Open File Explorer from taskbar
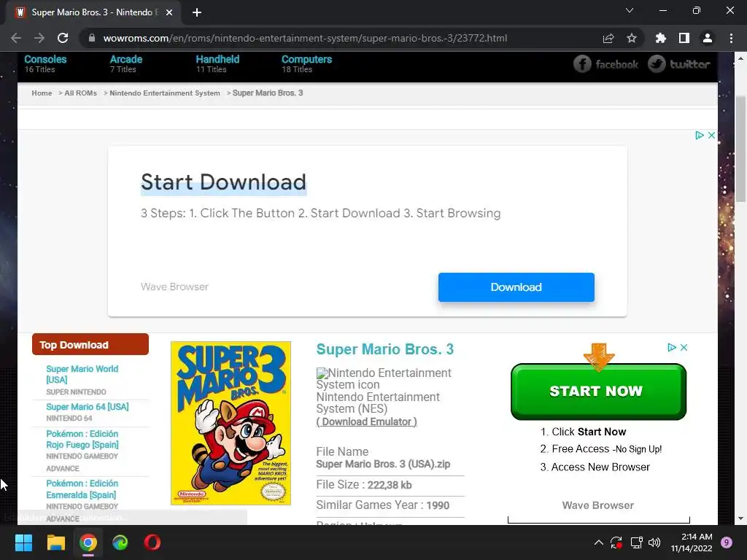Screen dimensions: 747x560 tap(55, 542)
